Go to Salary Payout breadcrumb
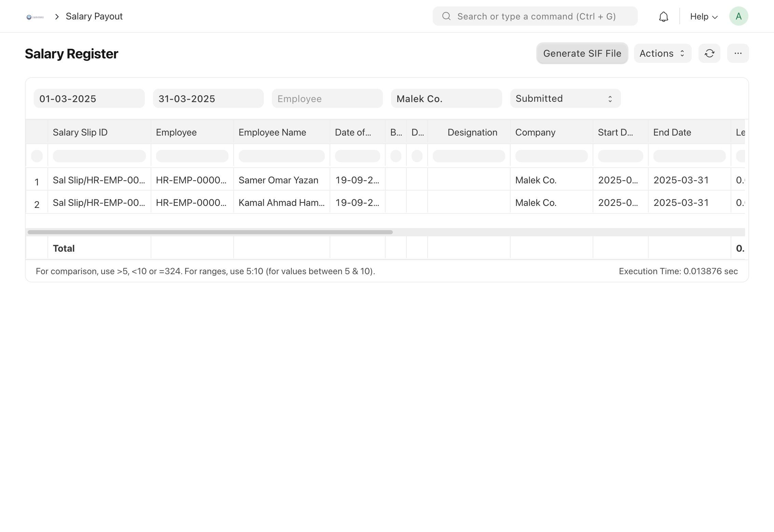This screenshot has height=532, width=774. pyautogui.click(x=94, y=16)
